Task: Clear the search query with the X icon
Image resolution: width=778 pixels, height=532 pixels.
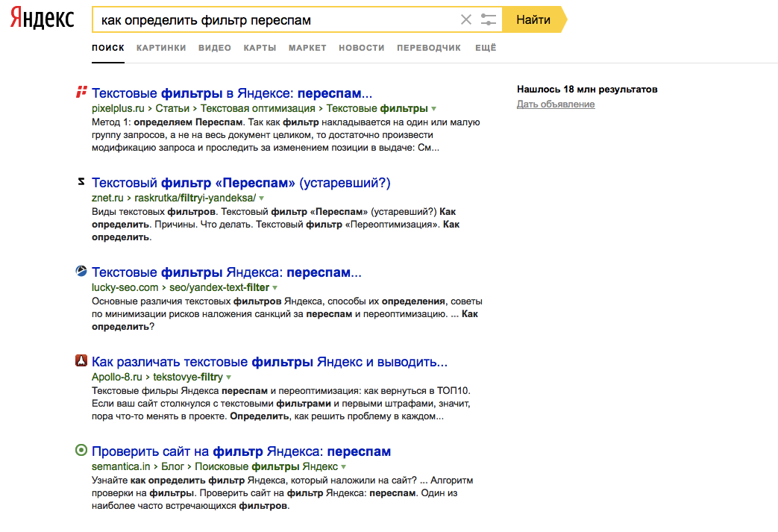Action: [x=466, y=20]
